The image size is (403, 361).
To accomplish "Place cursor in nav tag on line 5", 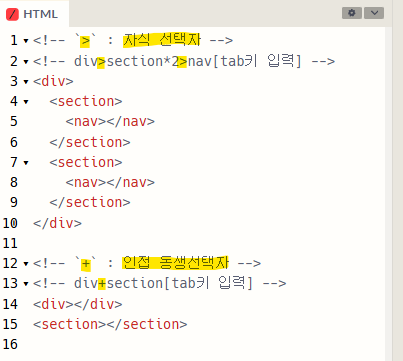I will click(x=110, y=121).
